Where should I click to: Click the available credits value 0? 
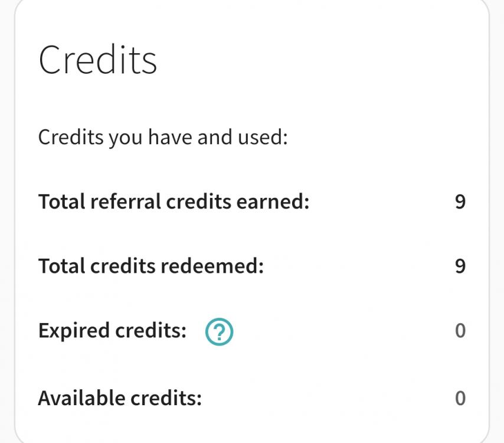pyautogui.click(x=460, y=398)
